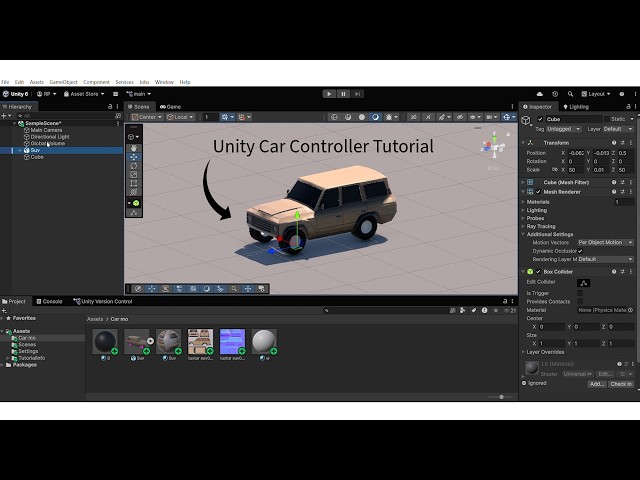Click the Project search input field
The height and width of the screenshot is (480, 640).
[x=386, y=311]
